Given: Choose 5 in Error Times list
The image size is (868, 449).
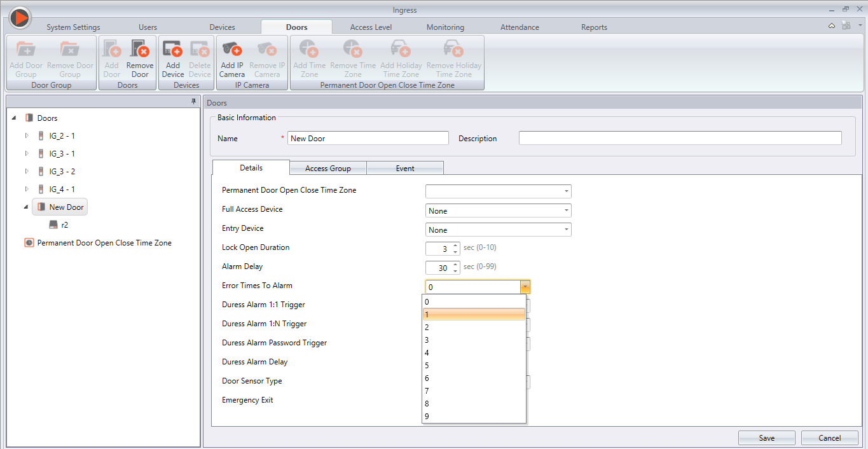Looking at the screenshot, I should [474, 366].
